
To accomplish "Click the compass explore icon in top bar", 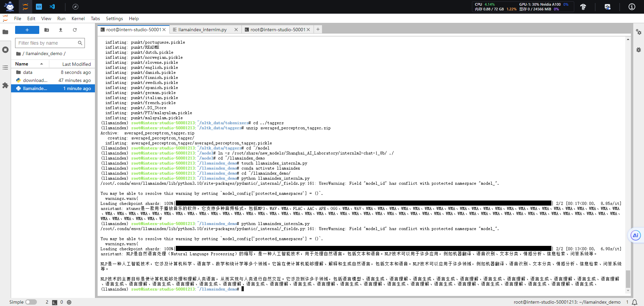I will (75, 7).
